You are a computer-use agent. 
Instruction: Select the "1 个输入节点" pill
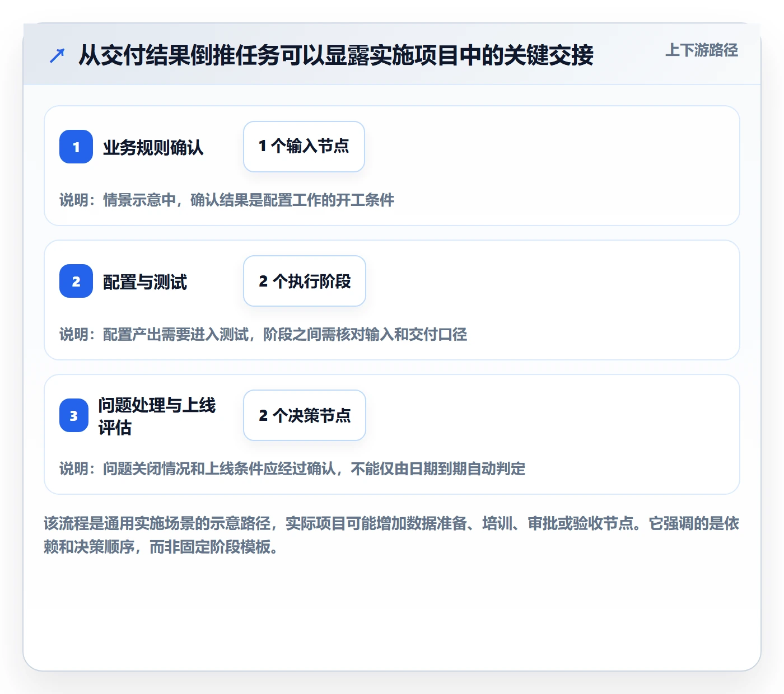click(304, 147)
